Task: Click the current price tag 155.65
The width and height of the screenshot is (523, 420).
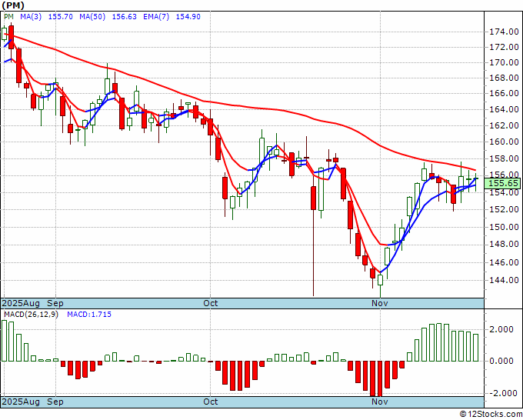Action: click(503, 183)
